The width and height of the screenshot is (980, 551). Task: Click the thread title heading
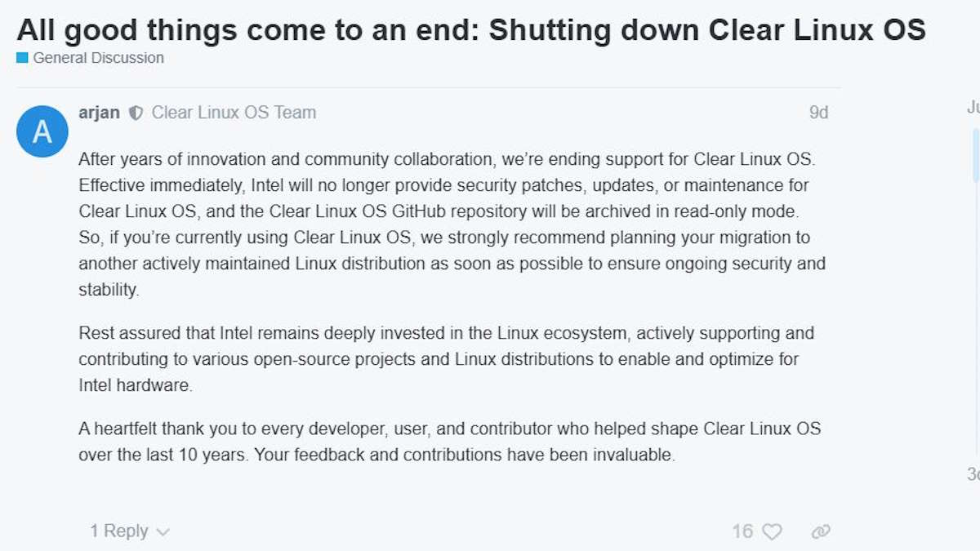(471, 29)
